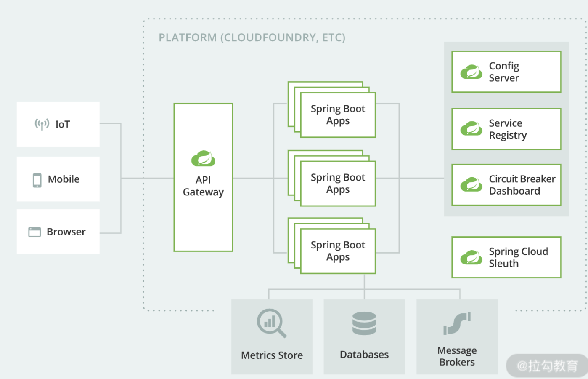
Task: Click the Circuit Breaker Dashboard text
Action: (x=522, y=185)
